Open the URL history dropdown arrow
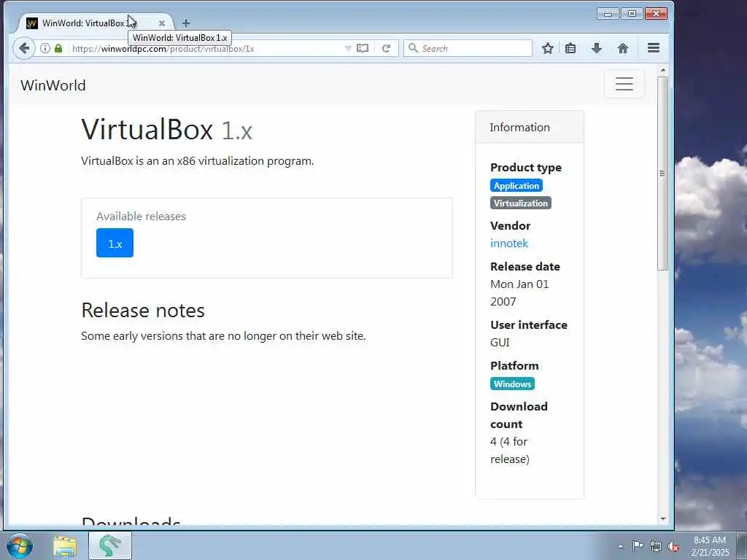 348,48
